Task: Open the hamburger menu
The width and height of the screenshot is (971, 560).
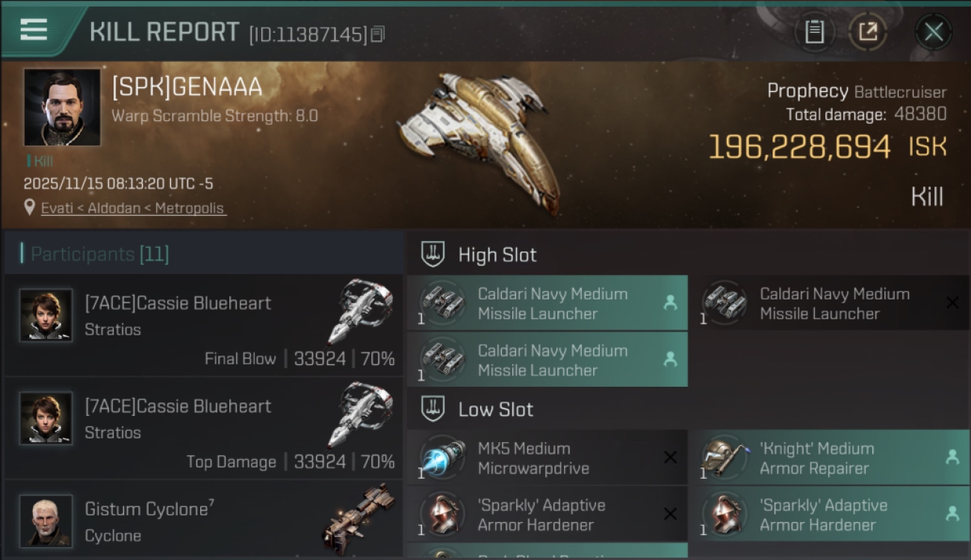Action: tap(34, 30)
